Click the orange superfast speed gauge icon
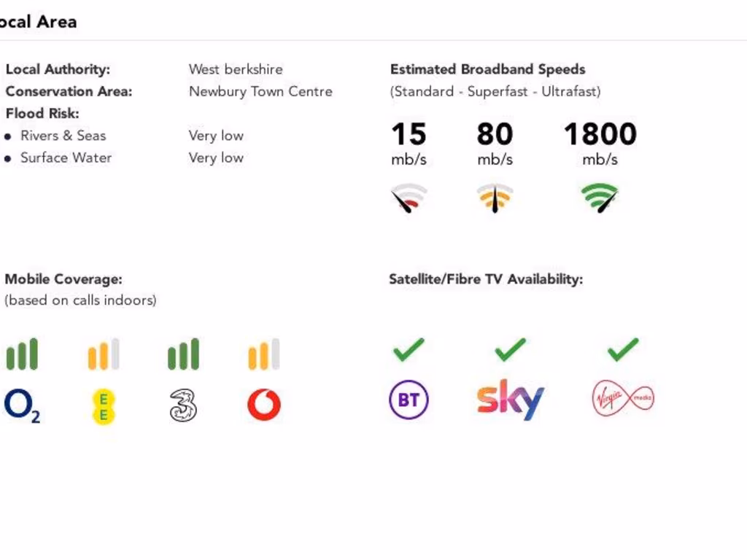Screen dimensions: 747x560 point(495,198)
